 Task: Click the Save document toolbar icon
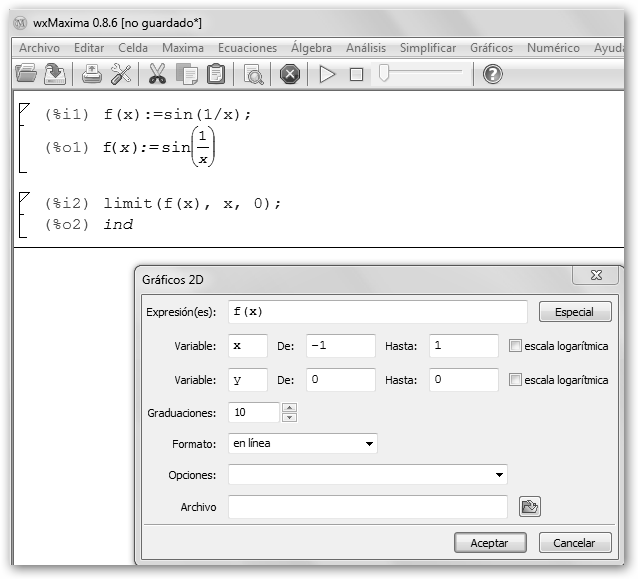coord(55,73)
